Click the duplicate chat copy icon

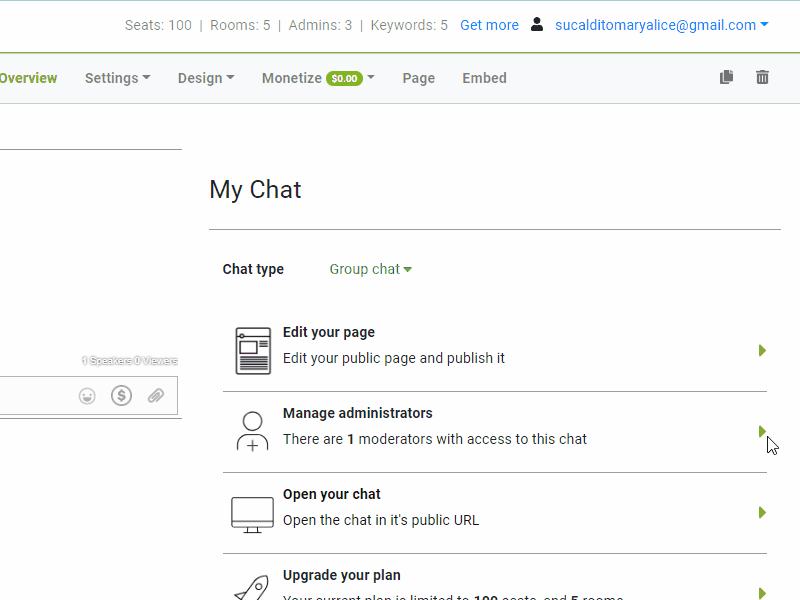click(726, 76)
